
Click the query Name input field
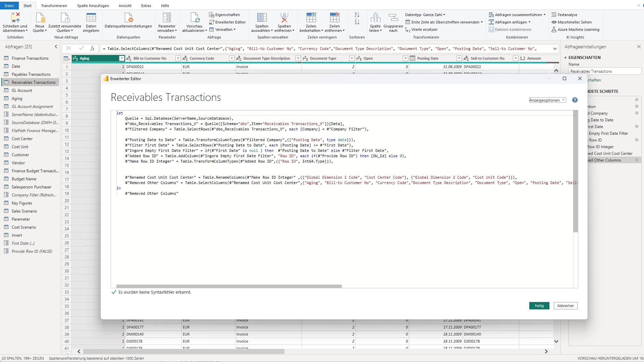(605, 71)
